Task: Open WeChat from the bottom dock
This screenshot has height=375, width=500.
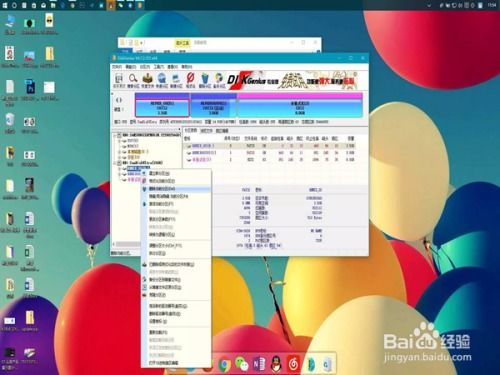Action: pyautogui.click(x=242, y=364)
